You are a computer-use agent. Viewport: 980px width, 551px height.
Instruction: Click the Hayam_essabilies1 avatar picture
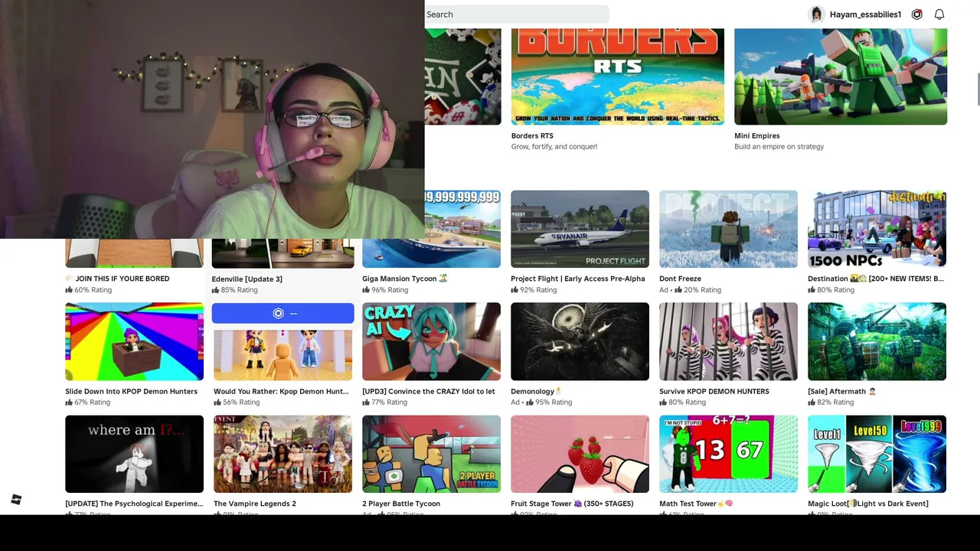tap(816, 15)
